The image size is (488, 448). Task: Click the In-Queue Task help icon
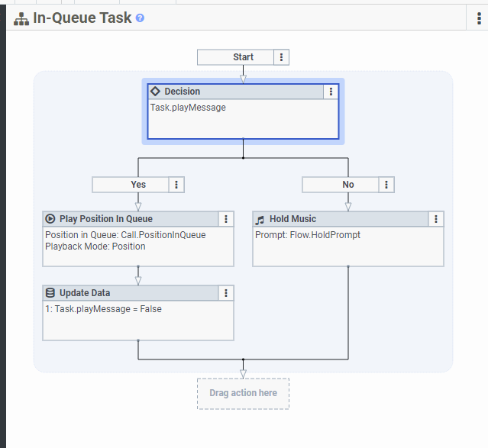(140, 18)
